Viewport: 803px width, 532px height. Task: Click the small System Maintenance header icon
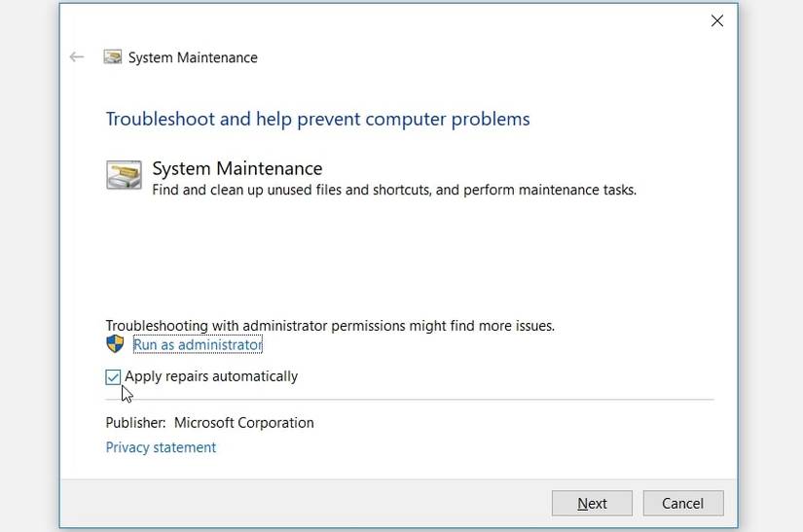113,57
